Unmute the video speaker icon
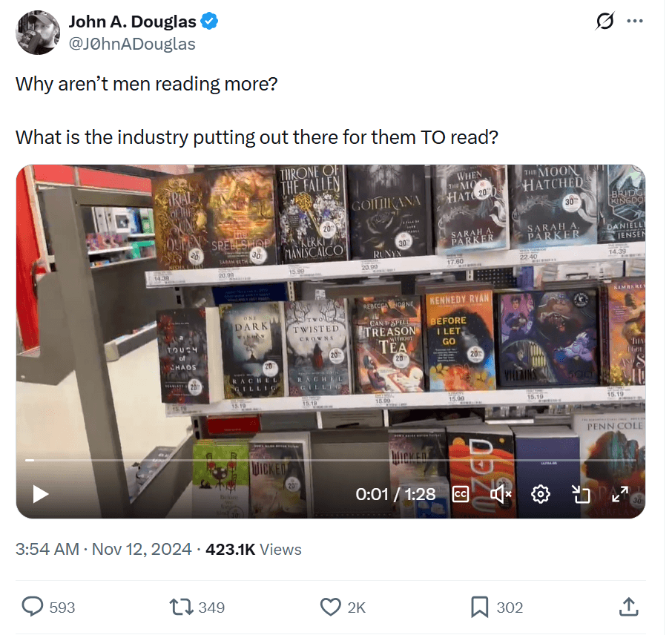 501,494
